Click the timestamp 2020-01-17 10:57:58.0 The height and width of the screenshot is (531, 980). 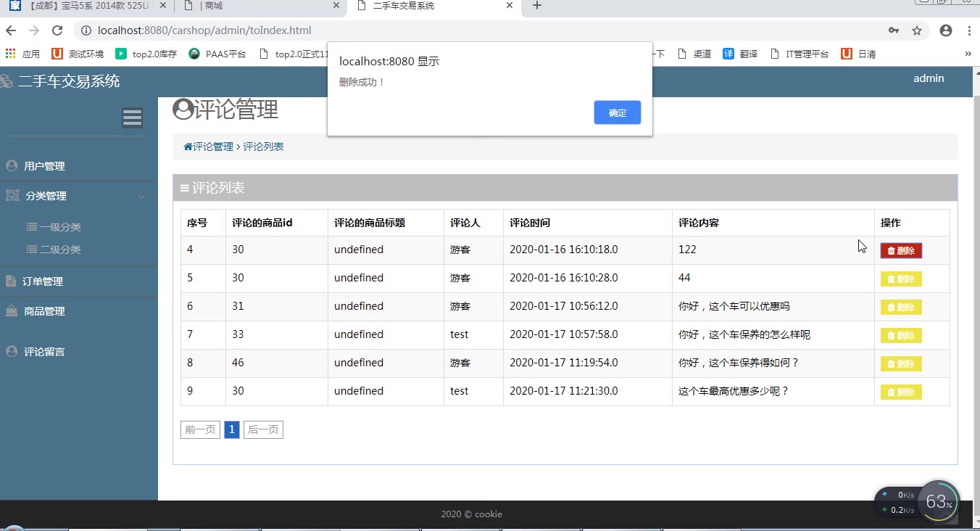click(564, 334)
